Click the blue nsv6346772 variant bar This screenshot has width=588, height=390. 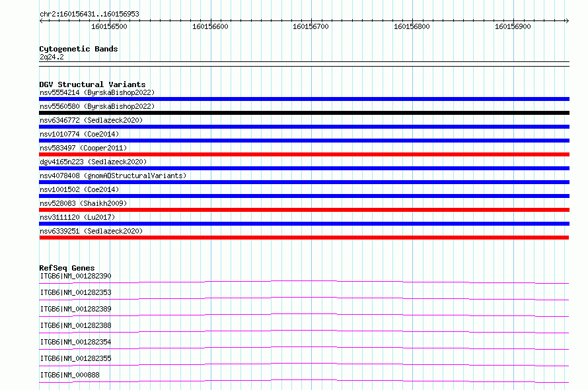(304, 127)
